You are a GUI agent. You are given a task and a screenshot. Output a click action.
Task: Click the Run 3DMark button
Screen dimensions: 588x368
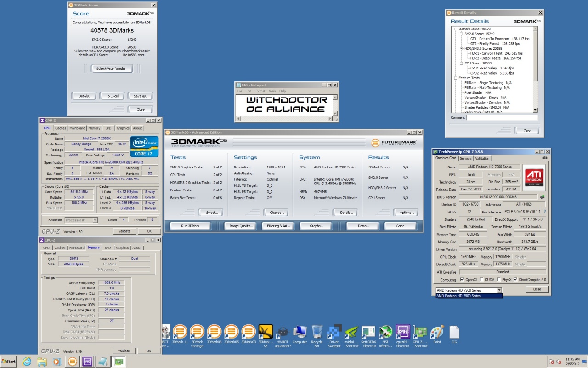[x=190, y=226]
